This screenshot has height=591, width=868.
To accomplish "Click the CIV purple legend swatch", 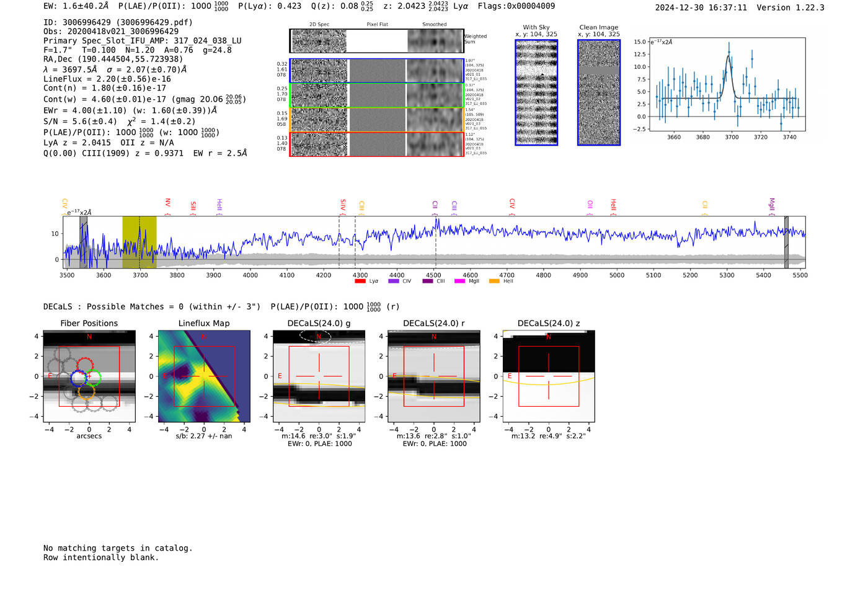I will pyautogui.click(x=393, y=281).
